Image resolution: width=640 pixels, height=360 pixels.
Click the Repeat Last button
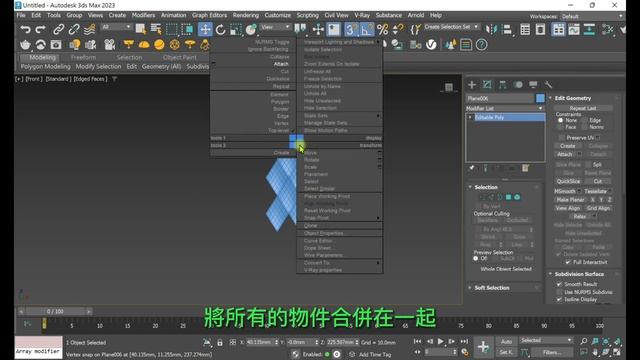[x=583, y=108]
